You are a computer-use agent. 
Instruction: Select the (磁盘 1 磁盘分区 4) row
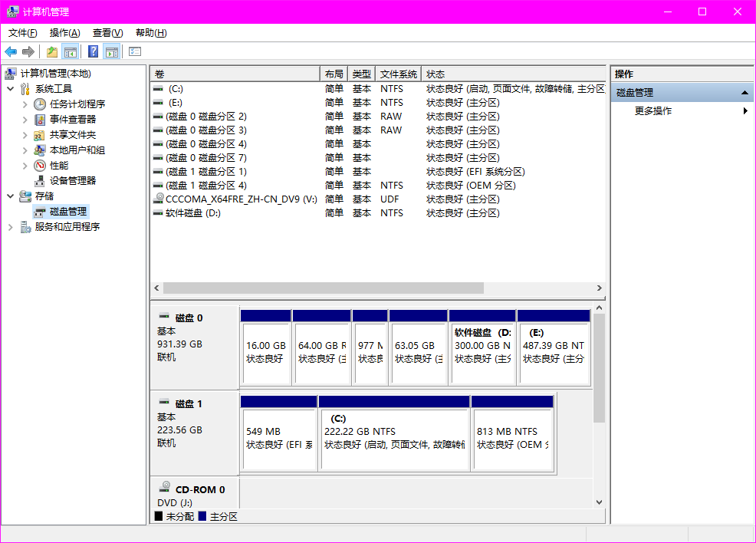tap(378, 185)
